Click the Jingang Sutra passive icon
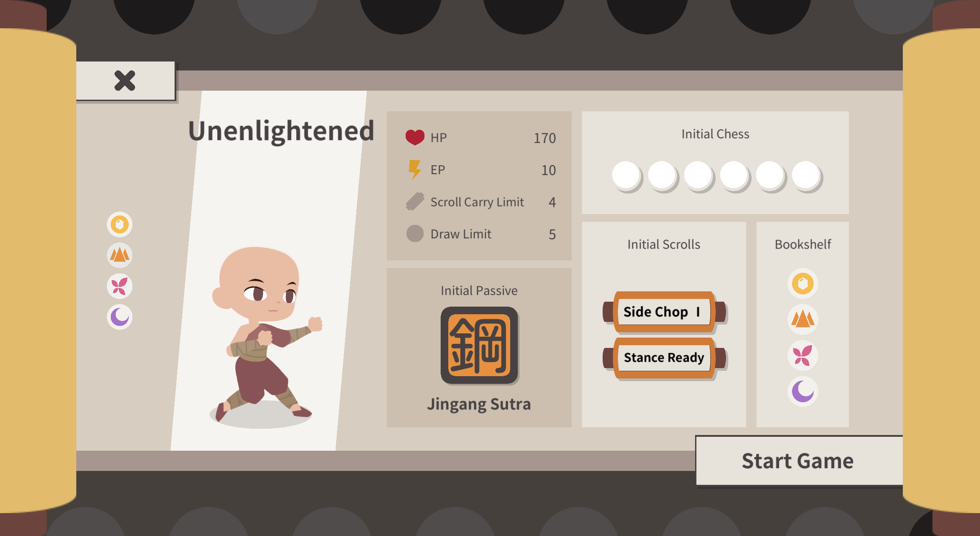 click(x=479, y=345)
